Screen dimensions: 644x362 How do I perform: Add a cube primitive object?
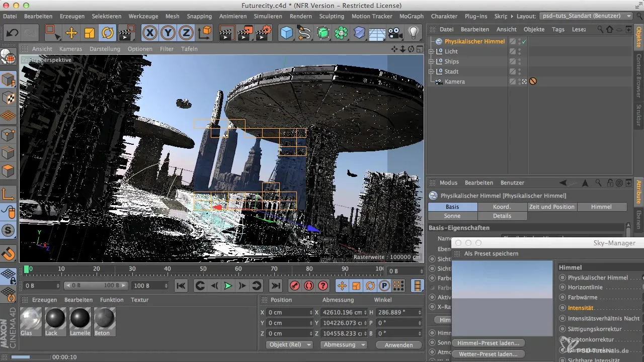tap(287, 33)
